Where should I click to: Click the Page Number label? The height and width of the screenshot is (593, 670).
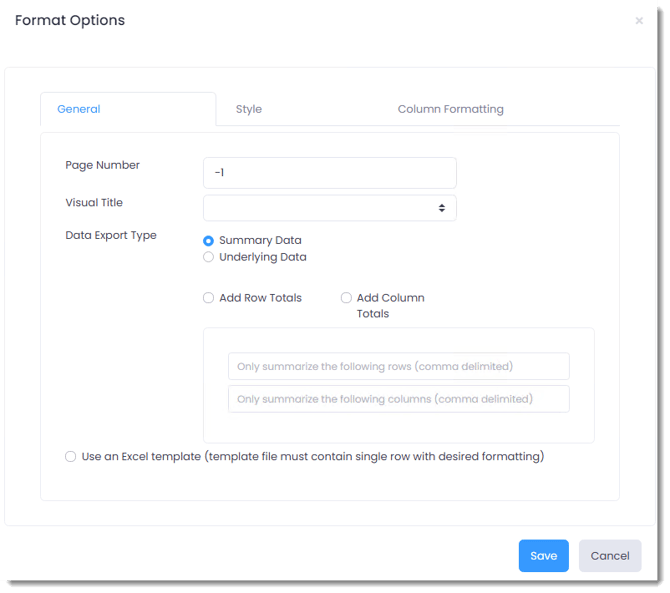tap(102, 165)
